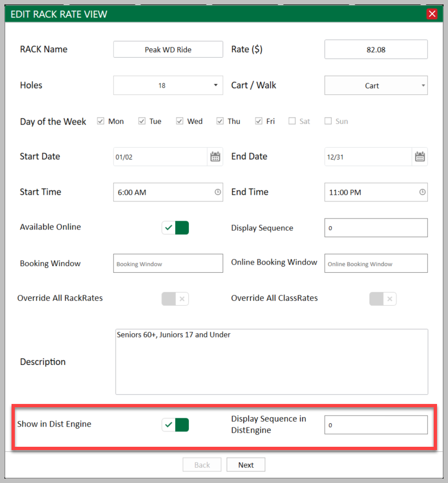The width and height of the screenshot is (448, 483).
Task: Disable the Available Online toggle
Action: point(175,228)
